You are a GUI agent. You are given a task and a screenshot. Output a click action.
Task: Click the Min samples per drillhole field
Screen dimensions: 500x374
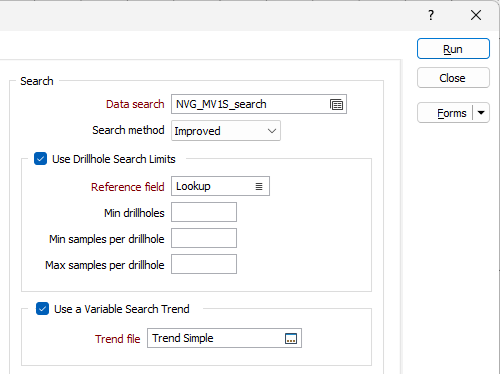click(204, 238)
